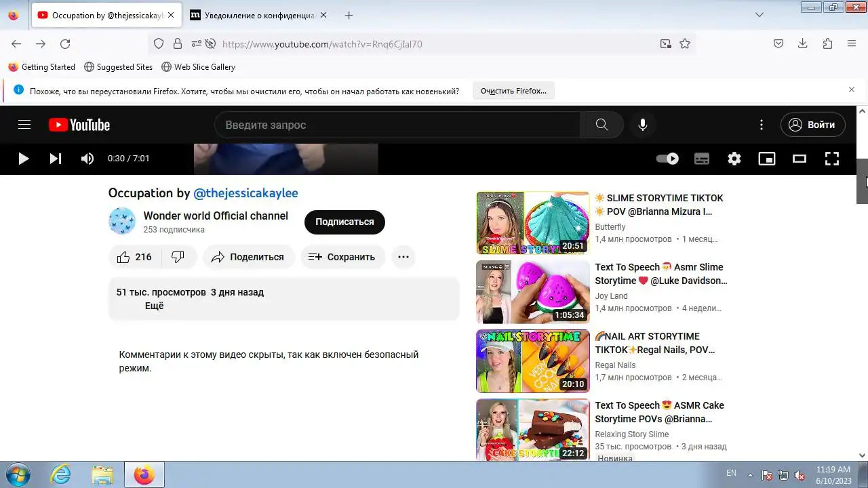Open a new browser tab
The width and height of the screenshot is (868, 488).
[x=349, y=15]
